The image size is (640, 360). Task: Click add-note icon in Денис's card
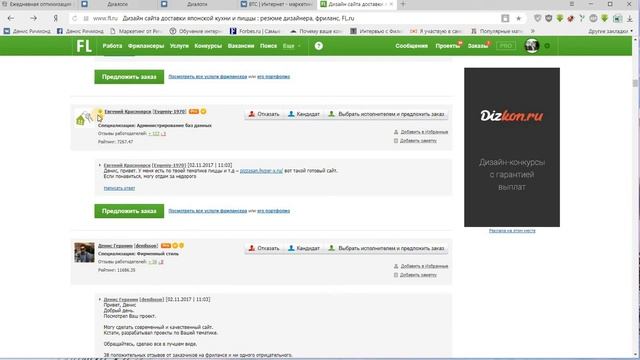click(396, 275)
